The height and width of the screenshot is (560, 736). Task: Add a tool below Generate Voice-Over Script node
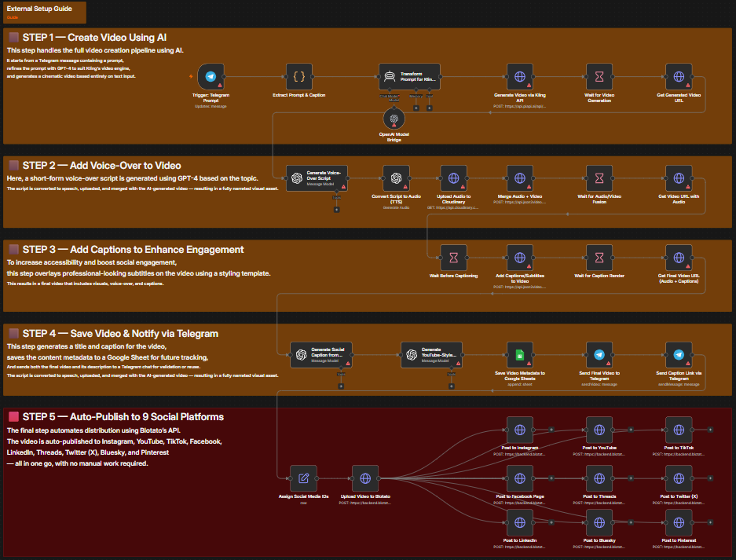coord(336,210)
